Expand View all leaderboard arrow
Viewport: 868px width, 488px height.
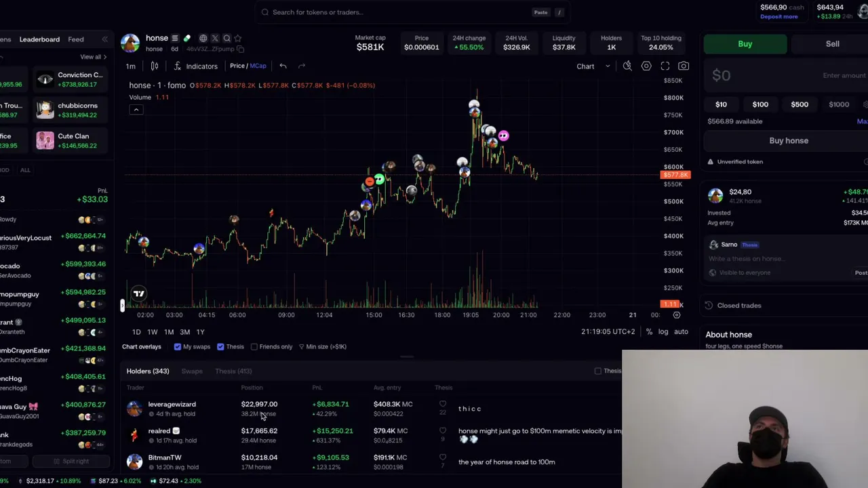[94, 57]
